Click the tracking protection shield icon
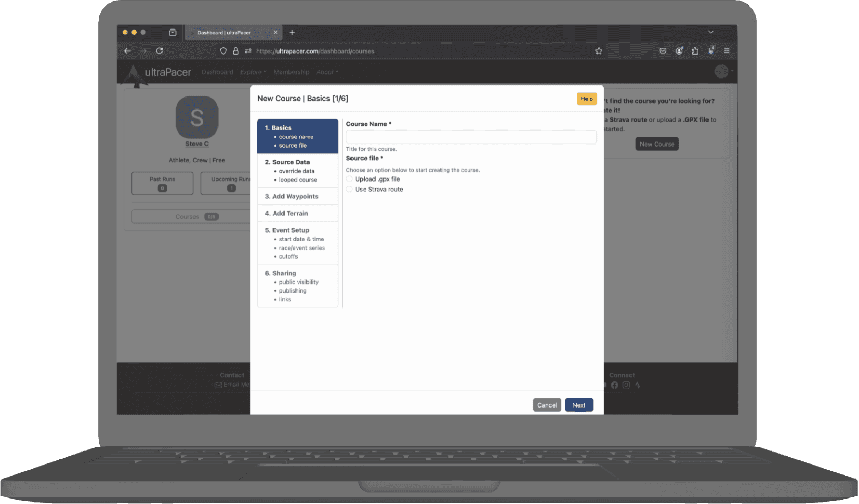The image size is (859, 504). click(x=223, y=51)
